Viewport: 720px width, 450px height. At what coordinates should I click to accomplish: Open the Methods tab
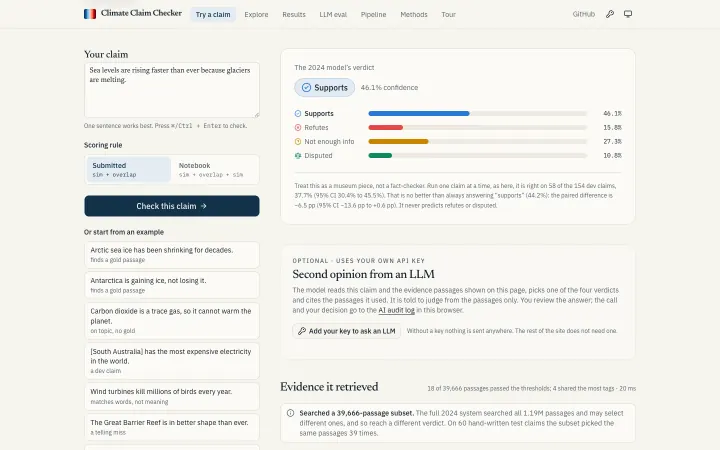coord(414,14)
